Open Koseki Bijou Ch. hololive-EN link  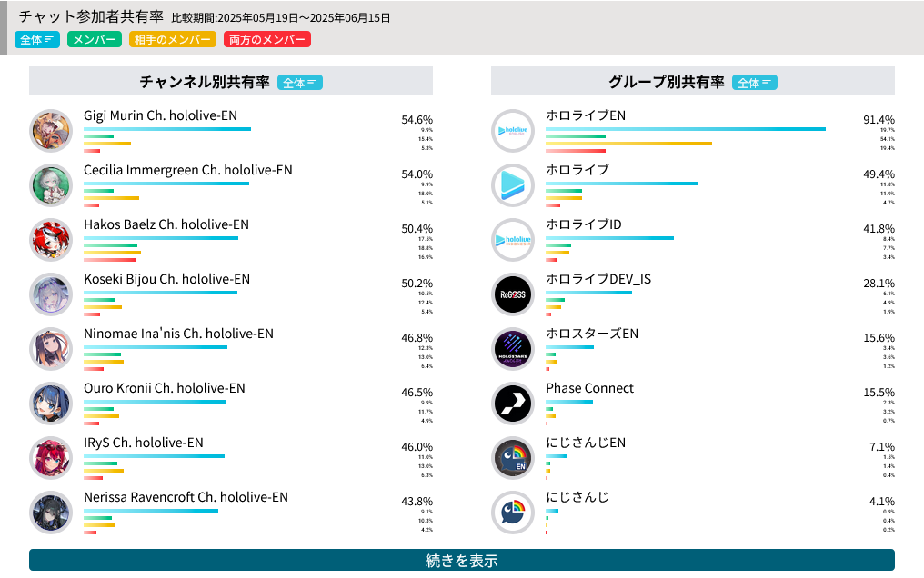166,279
